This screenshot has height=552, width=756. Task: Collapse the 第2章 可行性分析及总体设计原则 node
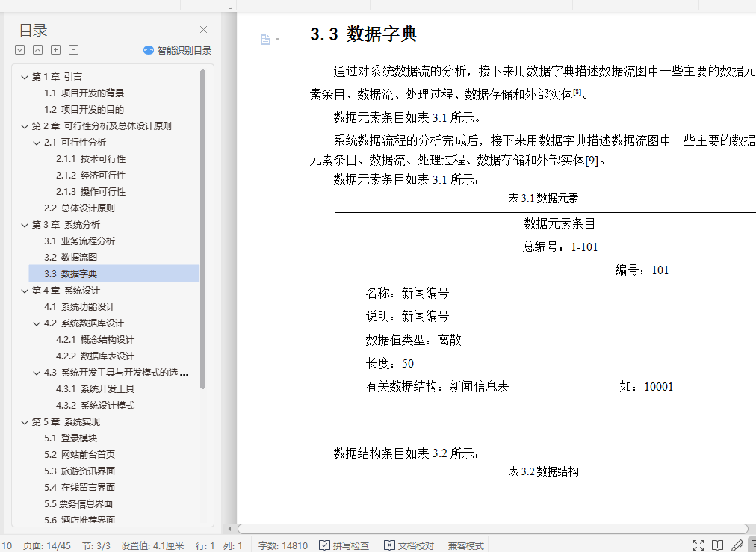(25, 126)
